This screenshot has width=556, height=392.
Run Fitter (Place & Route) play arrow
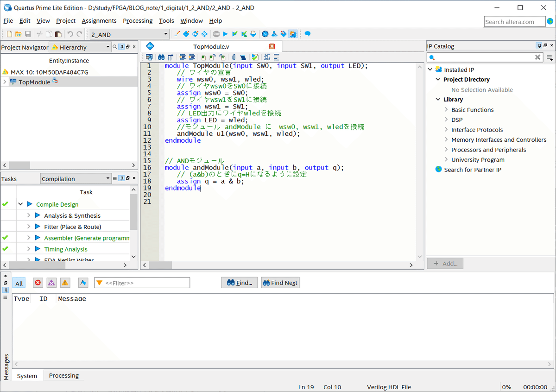(x=38, y=227)
